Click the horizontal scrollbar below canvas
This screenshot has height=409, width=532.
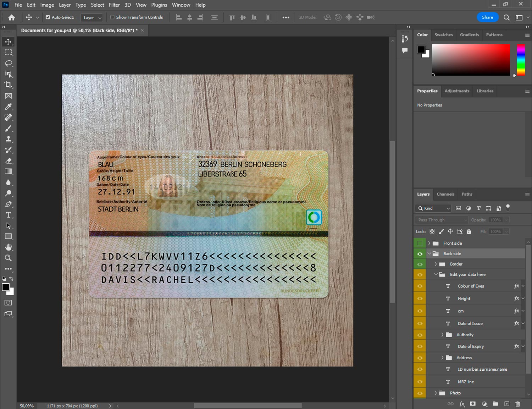pyautogui.click(x=248, y=406)
